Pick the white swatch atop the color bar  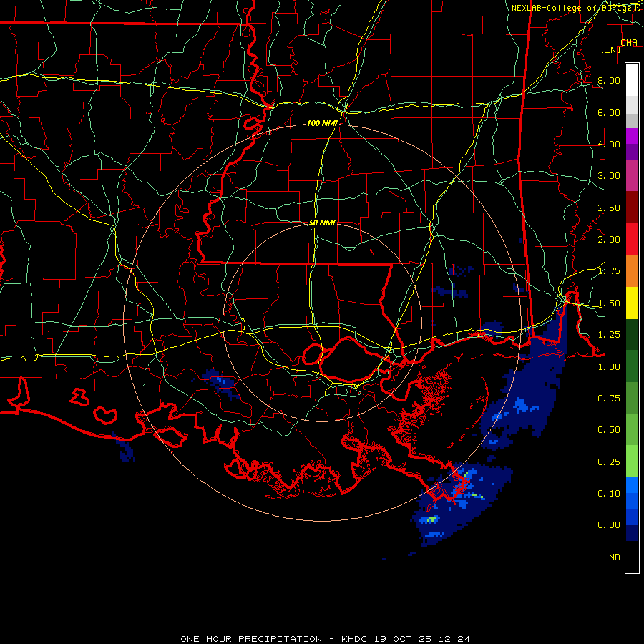pos(632,80)
